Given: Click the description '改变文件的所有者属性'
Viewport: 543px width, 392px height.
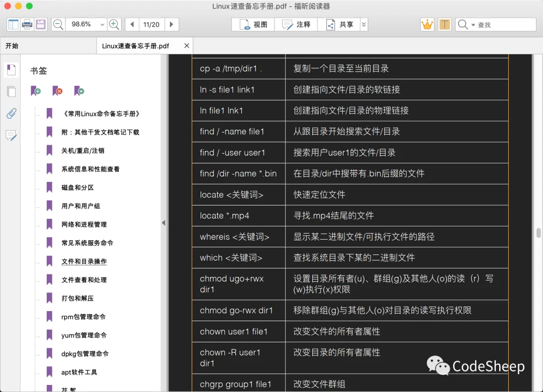Looking at the screenshot, I should [336, 331].
